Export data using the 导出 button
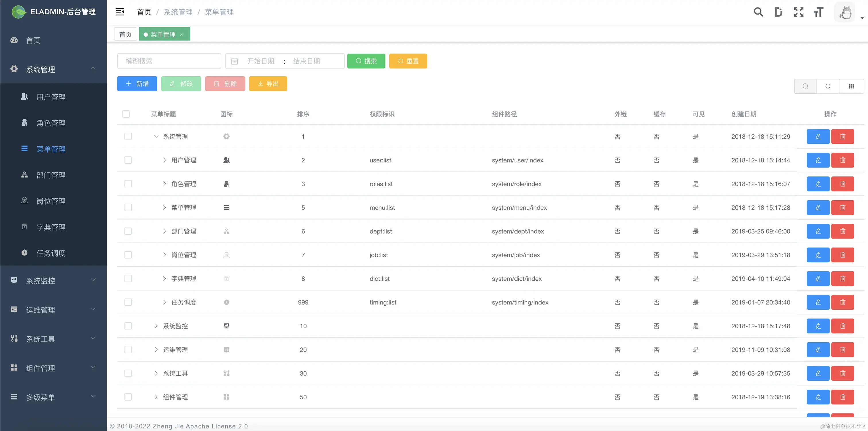868x431 pixels. tap(268, 84)
